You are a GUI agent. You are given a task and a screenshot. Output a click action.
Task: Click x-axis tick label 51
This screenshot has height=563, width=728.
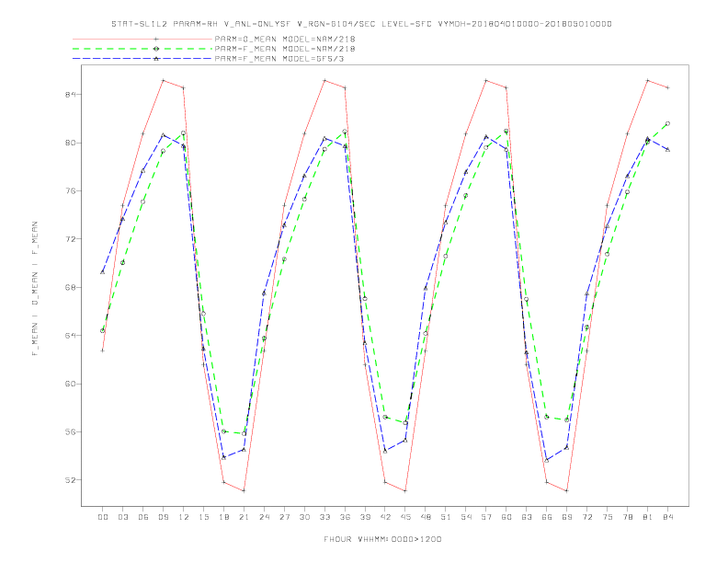click(x=446, y=517)
